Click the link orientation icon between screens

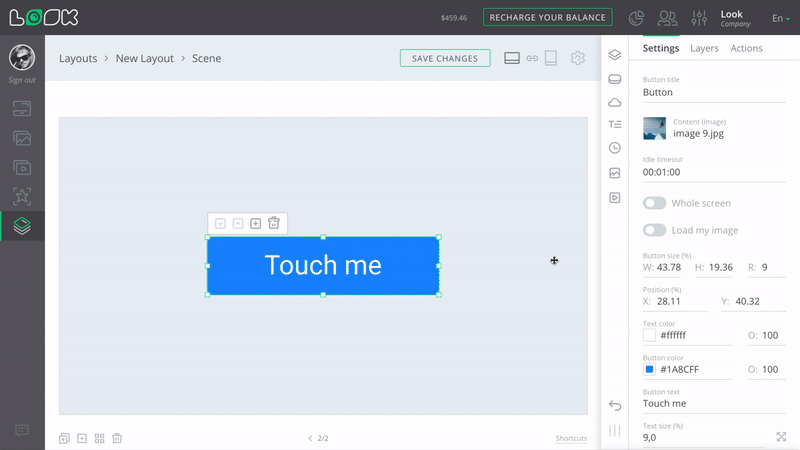[x=532, y=58]
